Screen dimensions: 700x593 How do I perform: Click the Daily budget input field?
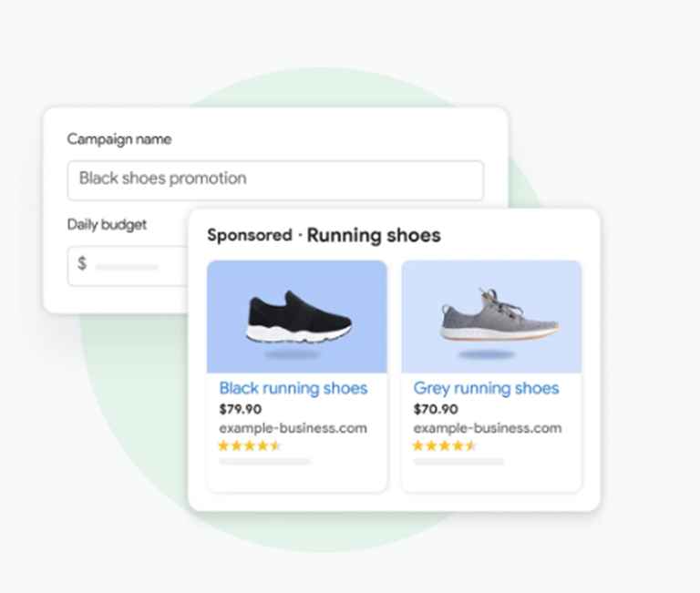click(x=128, y=265)
